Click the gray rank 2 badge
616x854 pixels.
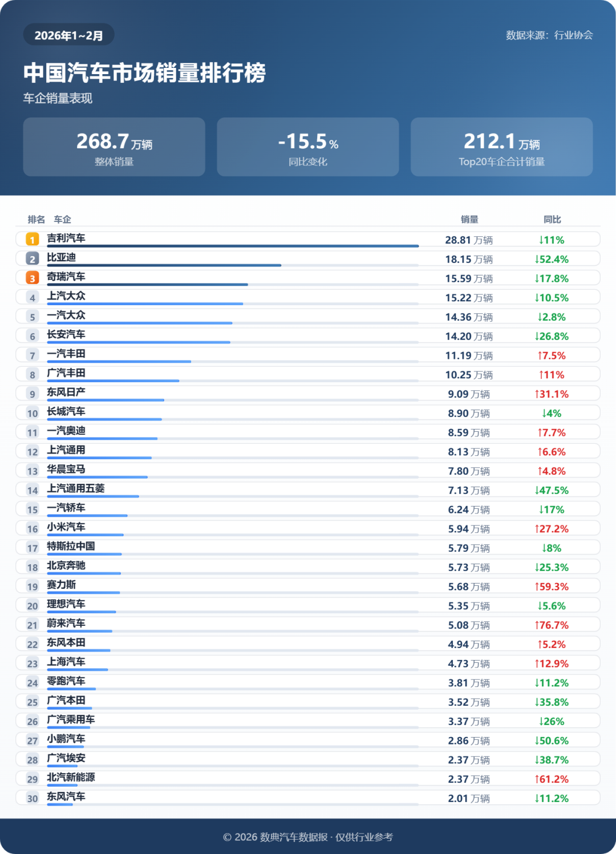coord(33,259)
